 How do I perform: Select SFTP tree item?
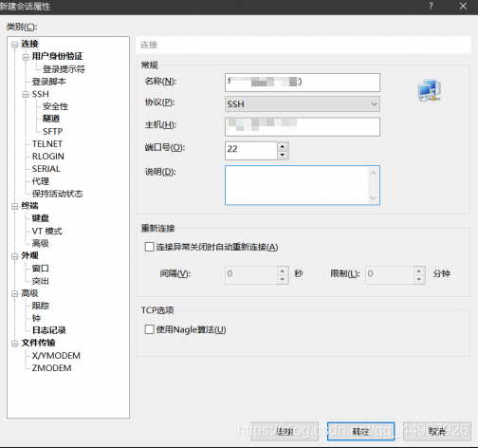(x=53, y=131)
